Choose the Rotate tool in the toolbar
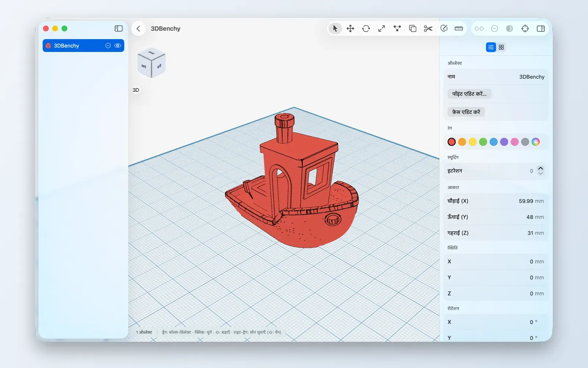 tap(366, 28)
